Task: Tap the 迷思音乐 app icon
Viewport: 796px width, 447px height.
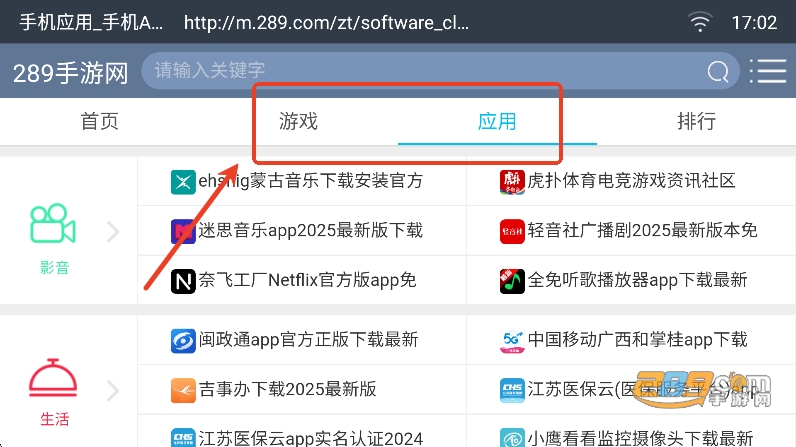Action: point(183,231)
